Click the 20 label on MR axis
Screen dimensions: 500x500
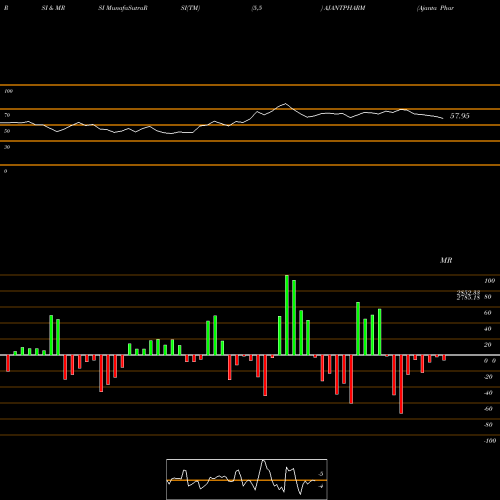[488, 345]
